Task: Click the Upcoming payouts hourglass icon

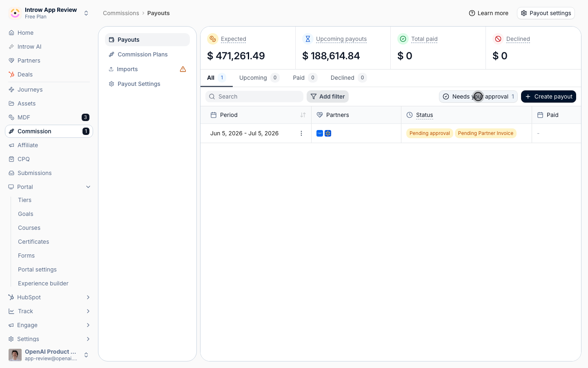Action: (307, 39)
